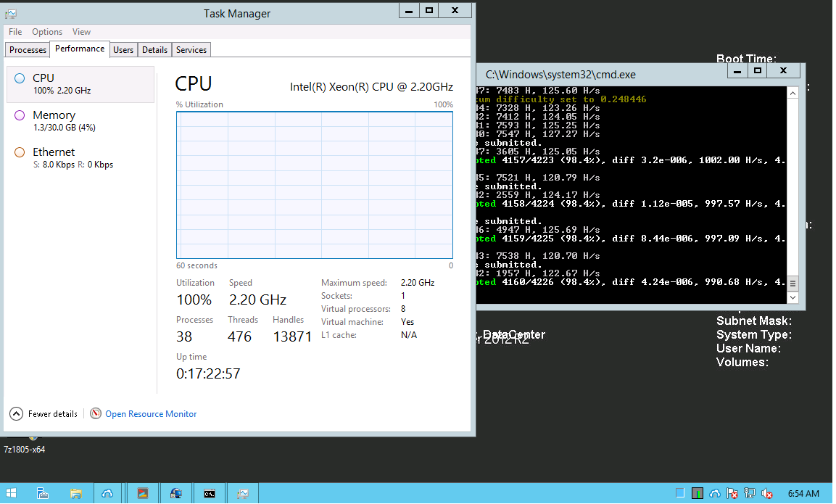
Task: Switch to cmd.exe via its taskbar icon
Action: click(x=209, y=493)
